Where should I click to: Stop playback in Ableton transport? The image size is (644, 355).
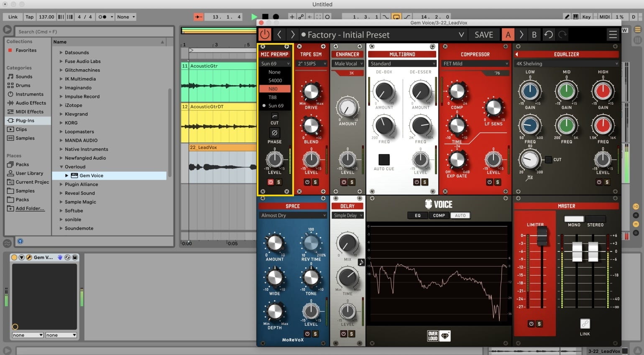point(265,17)
